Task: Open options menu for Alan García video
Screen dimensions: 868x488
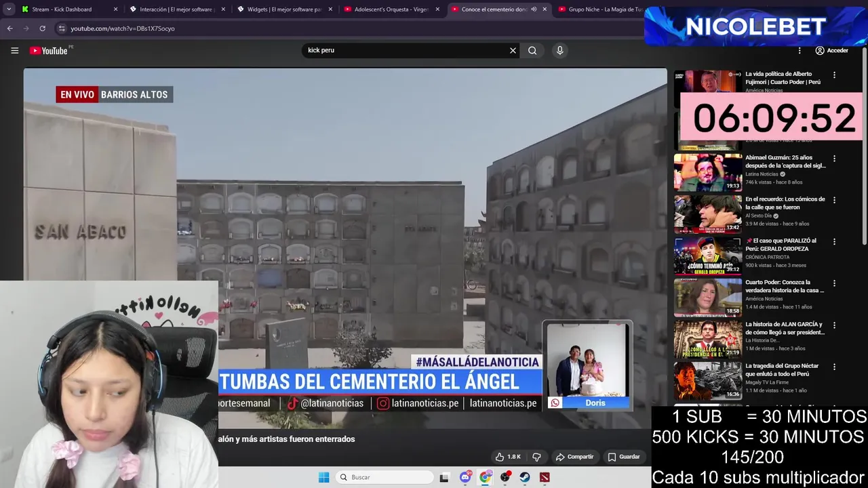Action: click(834, 325)
